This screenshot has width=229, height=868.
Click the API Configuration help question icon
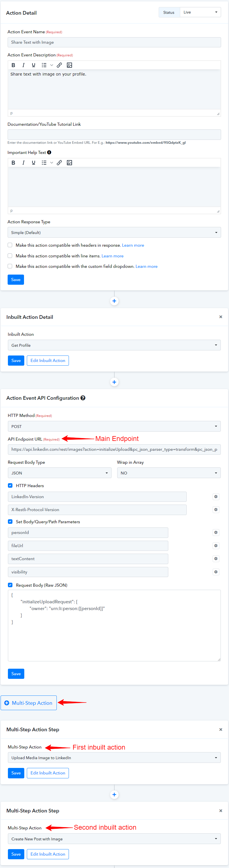83,398
